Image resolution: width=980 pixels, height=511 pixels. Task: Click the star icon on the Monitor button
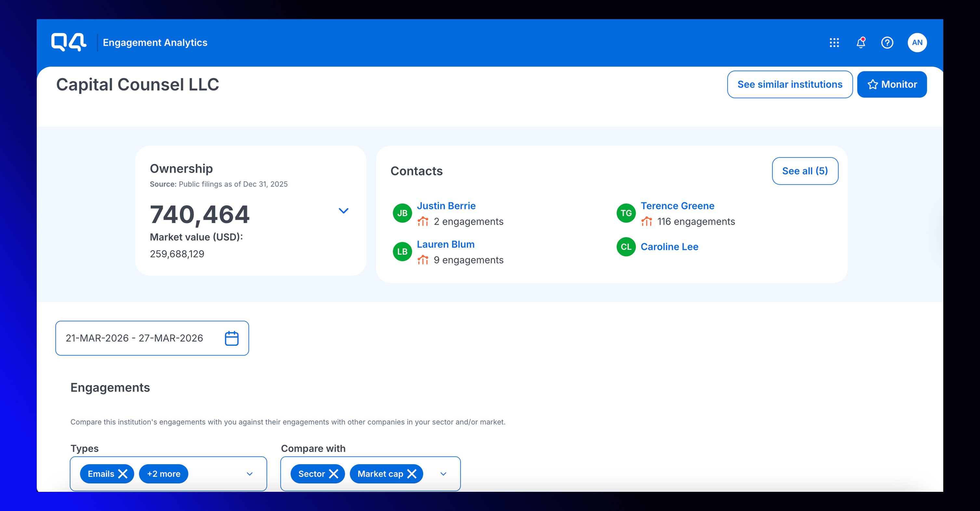[873, 84]
